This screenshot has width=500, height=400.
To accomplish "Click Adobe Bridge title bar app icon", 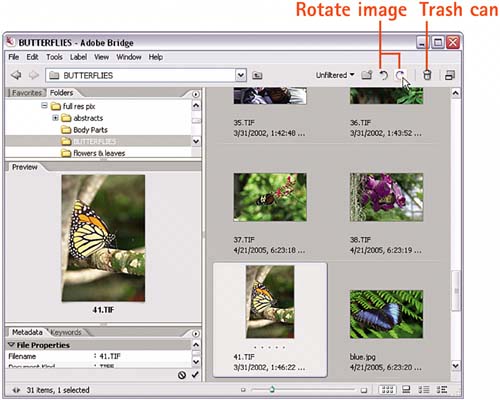I will (x=11, y=42).
